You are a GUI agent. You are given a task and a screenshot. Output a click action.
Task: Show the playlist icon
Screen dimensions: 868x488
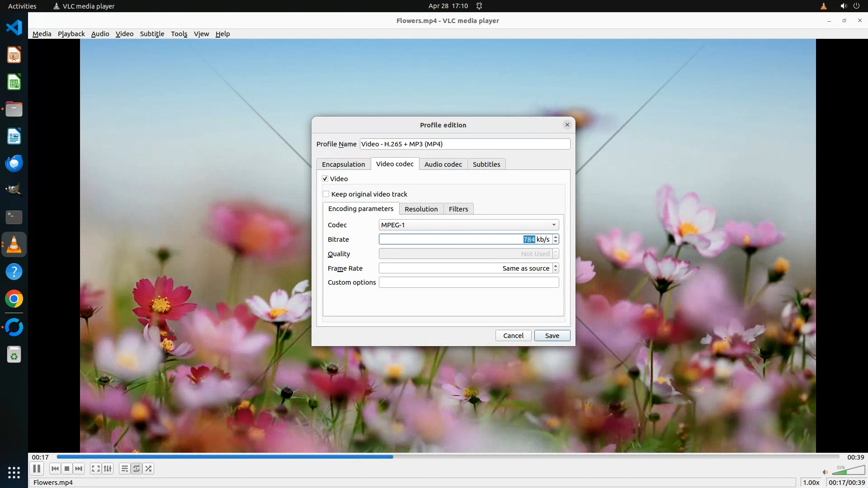click(124, 469)
